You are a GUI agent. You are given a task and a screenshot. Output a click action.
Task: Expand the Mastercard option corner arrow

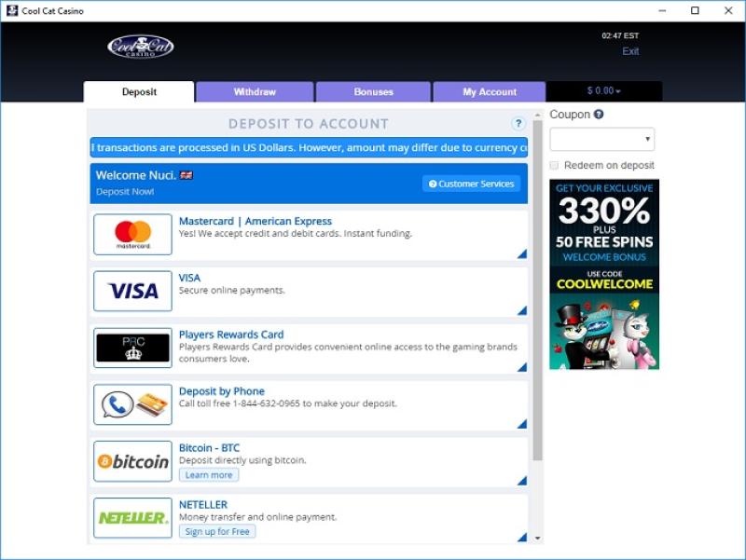click(x=521, y=253)
